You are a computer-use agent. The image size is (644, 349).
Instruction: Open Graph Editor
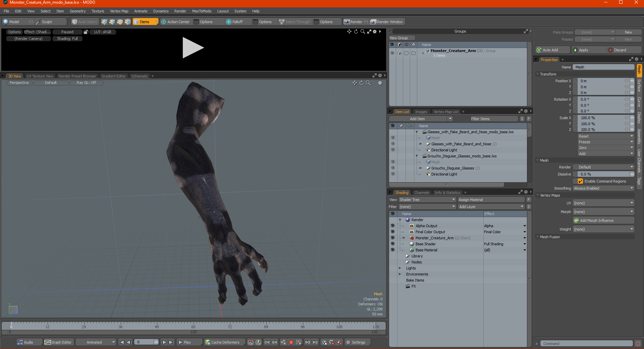[x=58, y=342]
